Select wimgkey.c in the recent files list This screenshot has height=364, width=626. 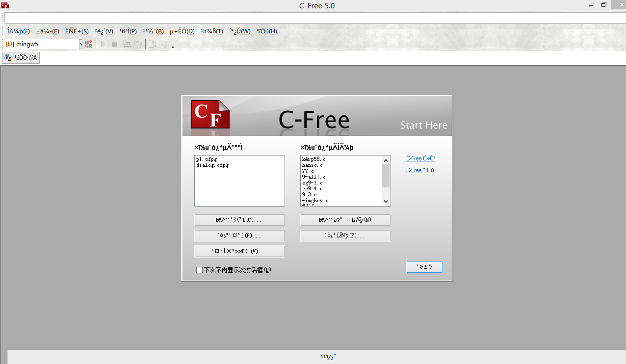tap(315, 201)
